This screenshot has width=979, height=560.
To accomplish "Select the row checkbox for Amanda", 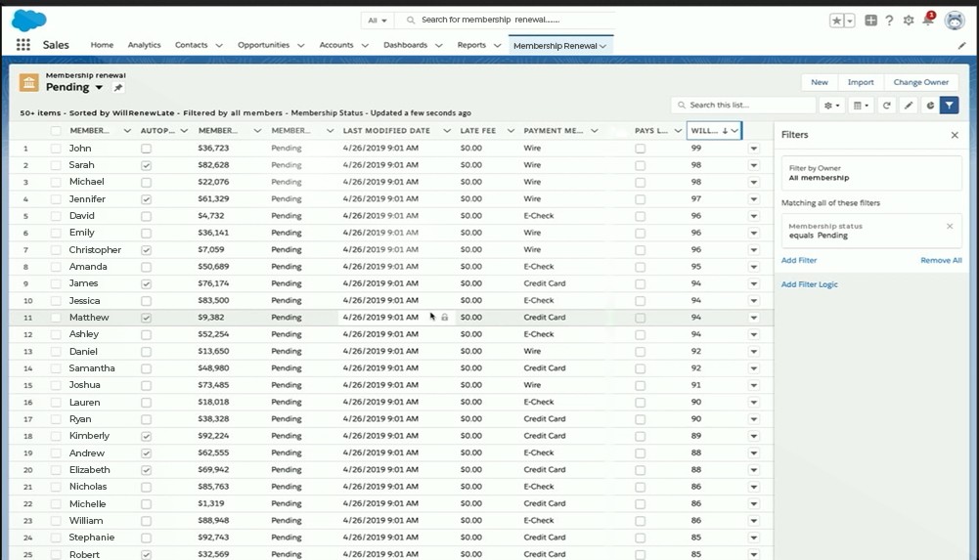I will tap(56, 267).
